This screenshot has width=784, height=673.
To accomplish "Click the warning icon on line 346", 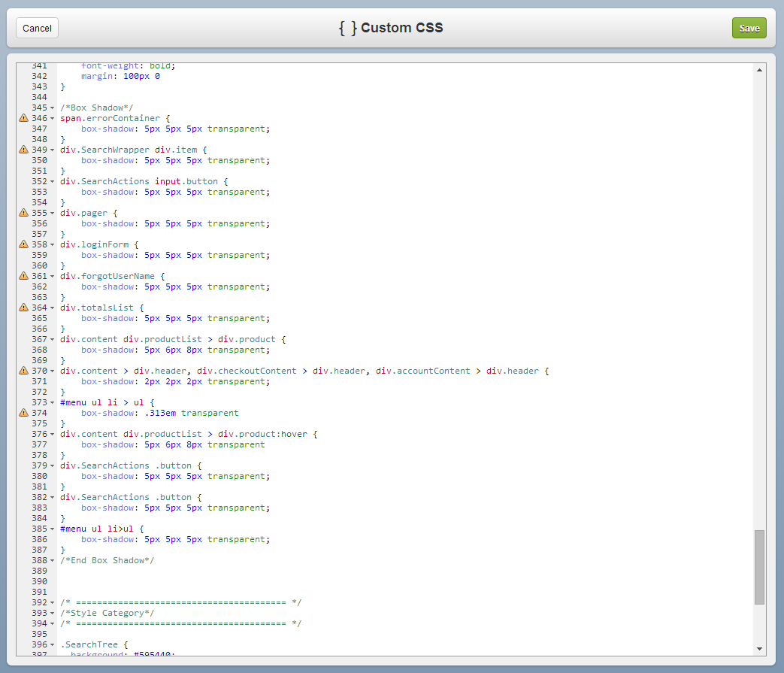I will [x=23, y=118].
